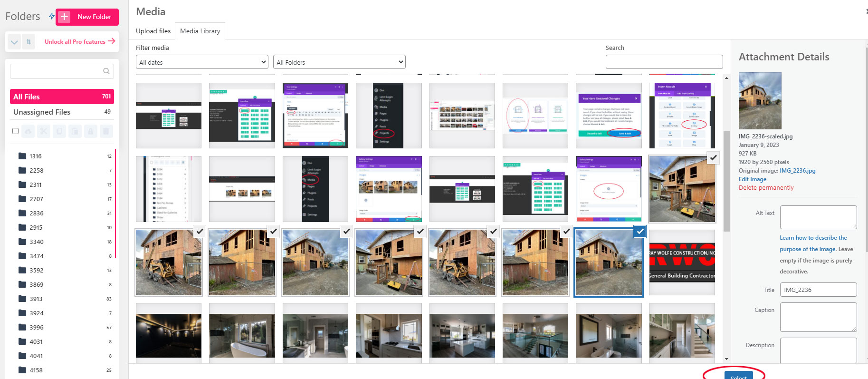Tick the select-all folders checkbox

(x=16, y=131)
